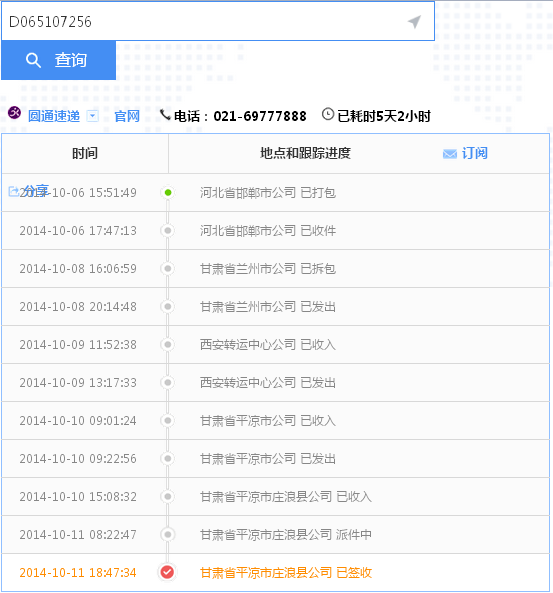The height and width of the screenshot is (593, 553).
Task: Click the text 河北省邯郸市公司 已收件
Action: pos(268,231)
